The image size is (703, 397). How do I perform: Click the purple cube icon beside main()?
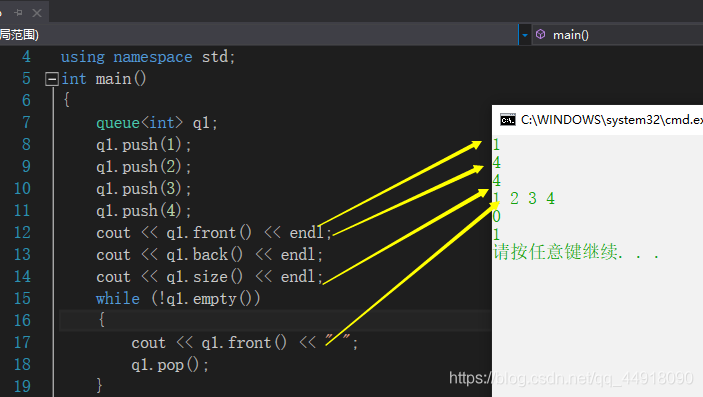(541, 35)
